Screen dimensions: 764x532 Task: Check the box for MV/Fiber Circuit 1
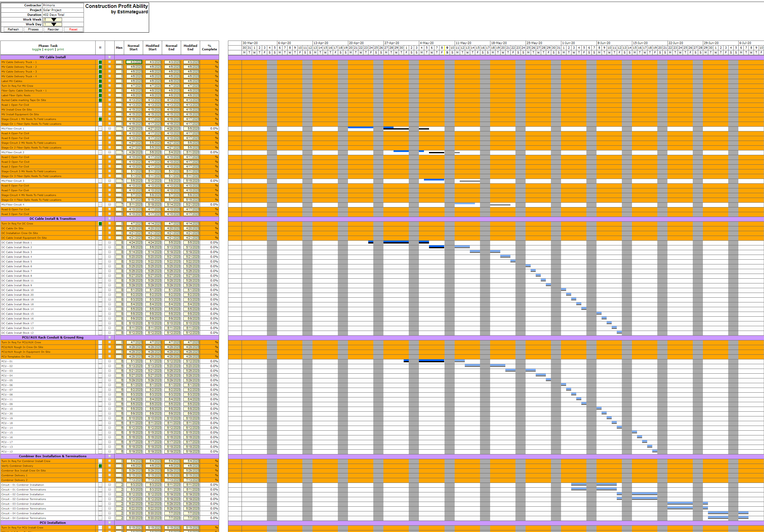pos(110,129)
